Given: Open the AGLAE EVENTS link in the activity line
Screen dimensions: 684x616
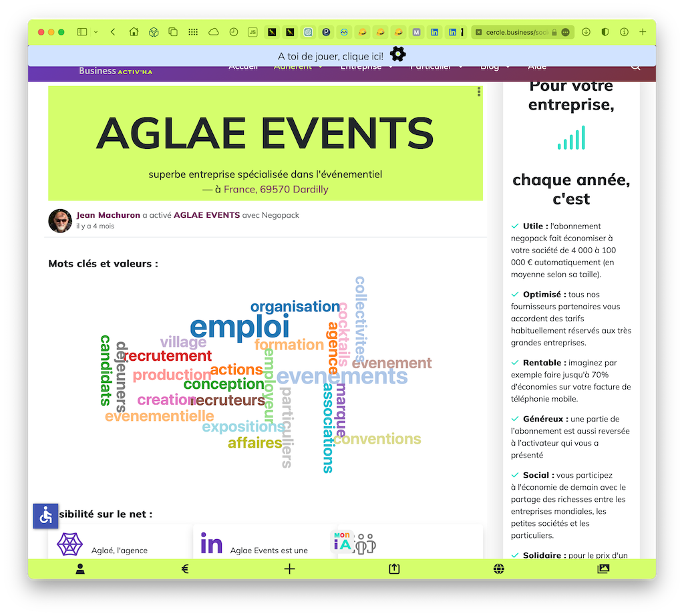Looking at the screenshot, I should [x=207, y=215].
